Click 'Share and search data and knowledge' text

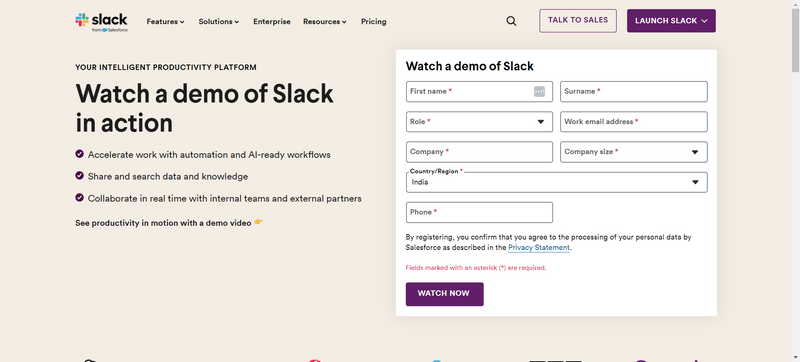click(168, 176)
